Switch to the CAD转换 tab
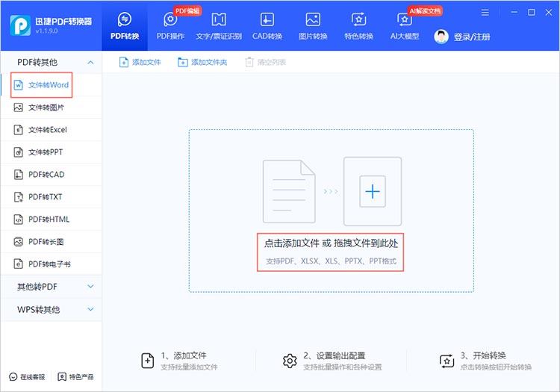560x392 pixels. tap(267, 26)
